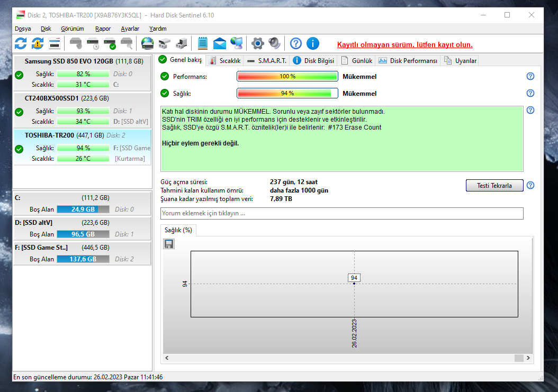Click the envelope email toolbar icon
This screenshot has width=558, height=392.
pyautogui.click(x=220, y=44)
